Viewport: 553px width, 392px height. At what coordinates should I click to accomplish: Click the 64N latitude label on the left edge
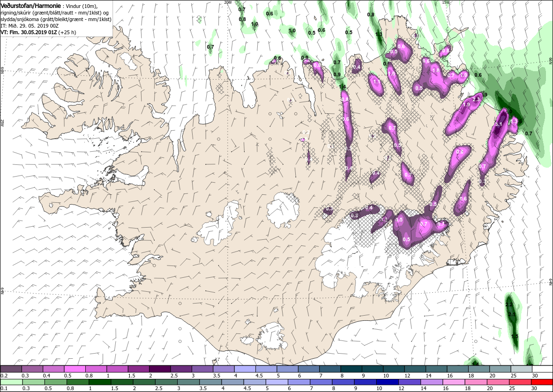(x=2, y=291)
